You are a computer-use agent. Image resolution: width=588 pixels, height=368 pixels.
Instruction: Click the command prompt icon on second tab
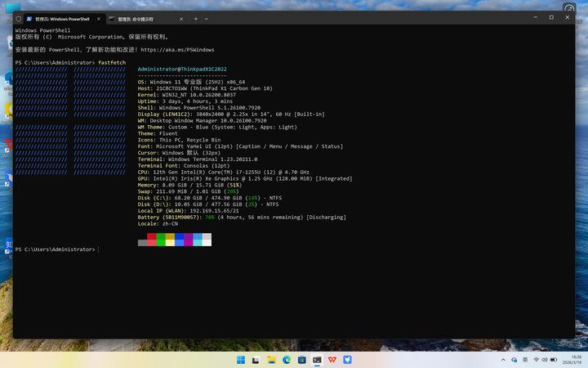112,19
